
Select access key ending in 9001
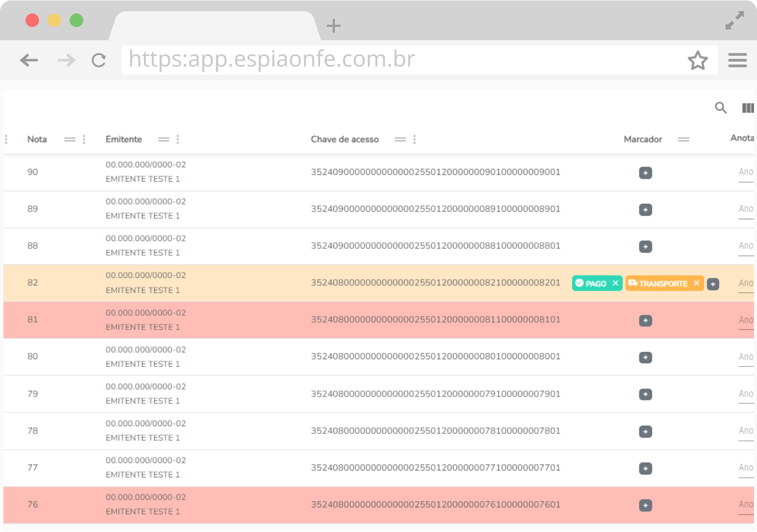435,172
